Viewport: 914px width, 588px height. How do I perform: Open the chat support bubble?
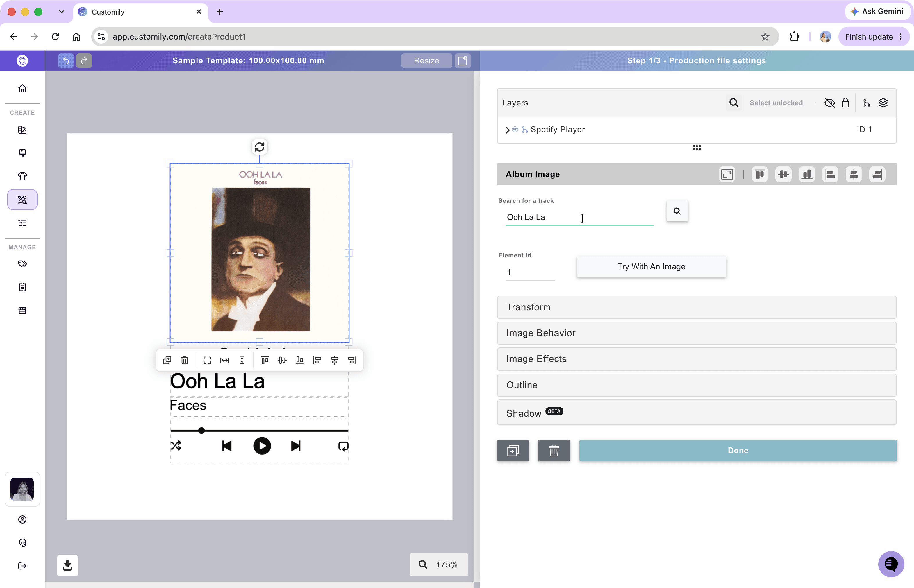coord(891,564)
